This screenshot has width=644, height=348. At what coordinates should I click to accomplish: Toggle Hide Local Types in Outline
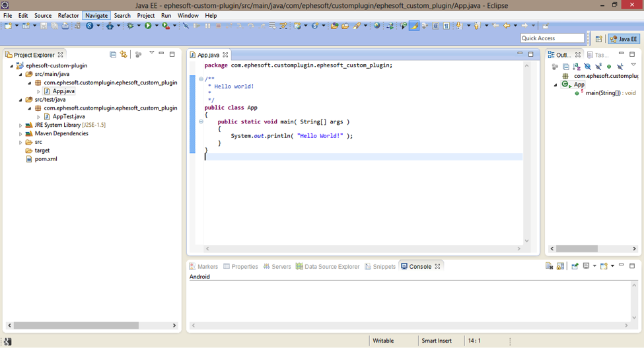coord(620,67)
